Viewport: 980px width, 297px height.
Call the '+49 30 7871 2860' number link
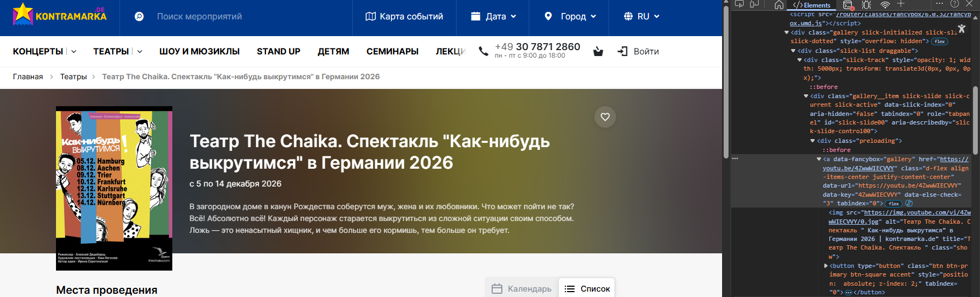click(x=537, y=47)
